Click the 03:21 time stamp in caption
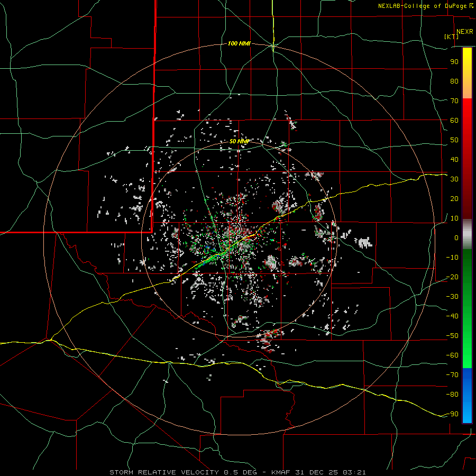This screenshot has width=476, height=476. (354, 472)
